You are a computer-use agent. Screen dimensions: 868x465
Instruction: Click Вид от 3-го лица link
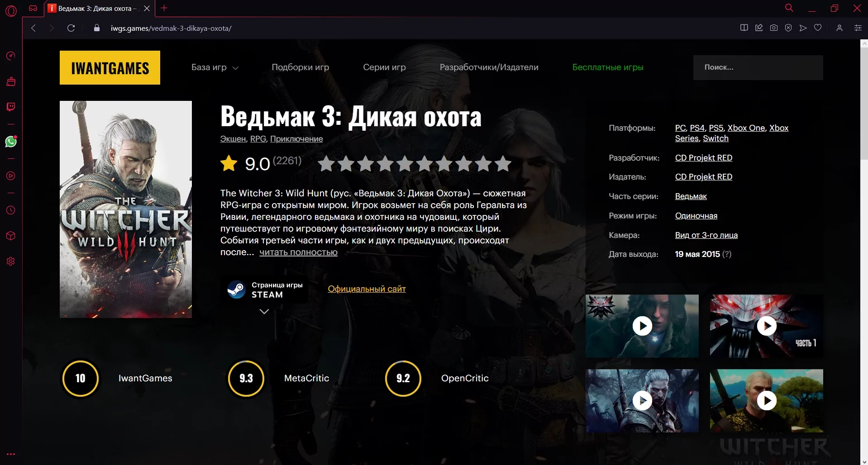click(706, 235)
